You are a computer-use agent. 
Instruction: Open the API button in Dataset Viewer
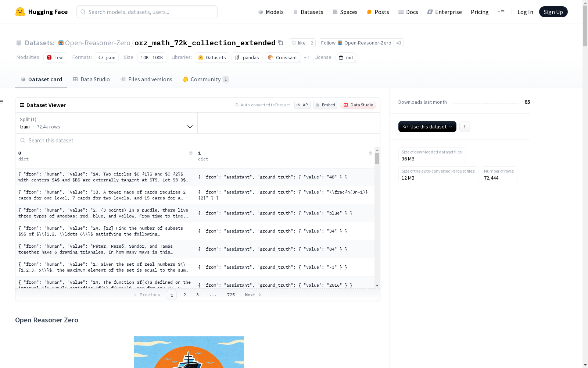coord(302,105)
